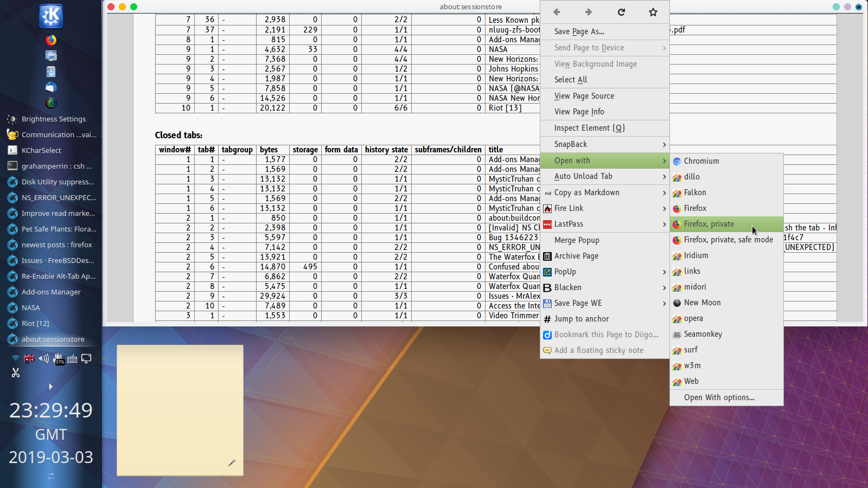Click the keyboard tray icon

pos(72,358)
